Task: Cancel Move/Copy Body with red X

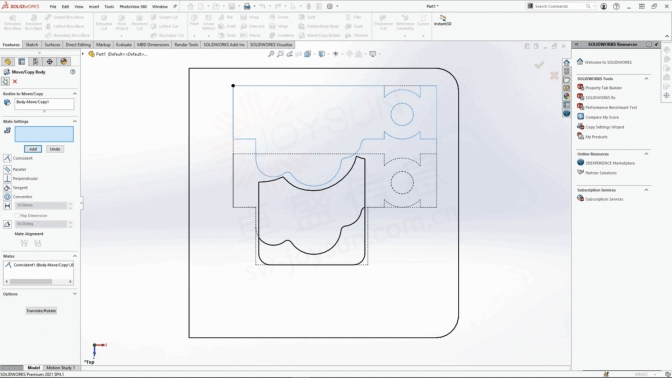Action: [15, 81]
